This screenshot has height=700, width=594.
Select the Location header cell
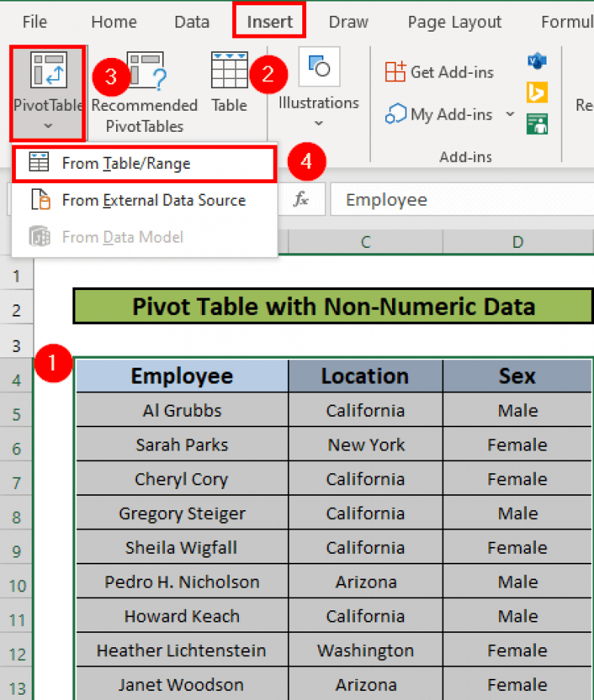point(366,376)
